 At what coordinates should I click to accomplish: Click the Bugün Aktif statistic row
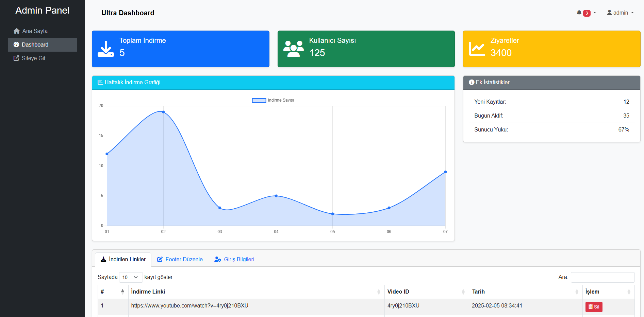[552, 116]
